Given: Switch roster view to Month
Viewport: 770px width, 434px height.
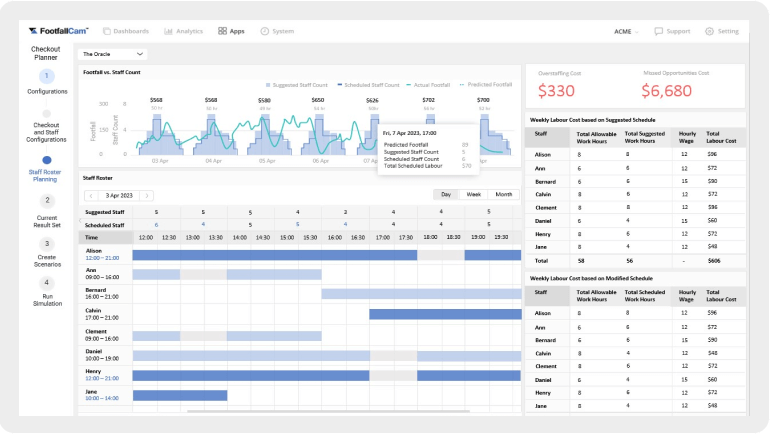Looking at the screenshot, I should pyautogui.click(x=504, y=194).
